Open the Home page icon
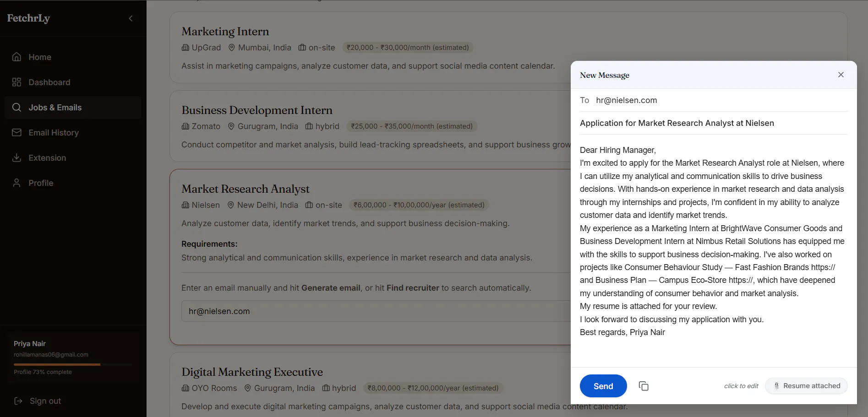This screenshot has height=417, width=868. click(17, 57)
